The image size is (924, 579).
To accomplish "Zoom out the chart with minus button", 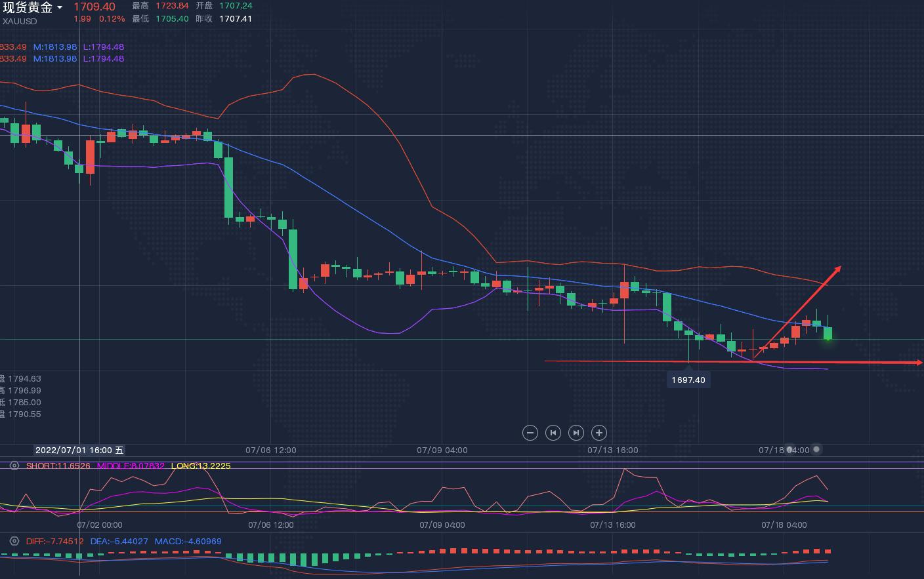I will click(530, 433).
